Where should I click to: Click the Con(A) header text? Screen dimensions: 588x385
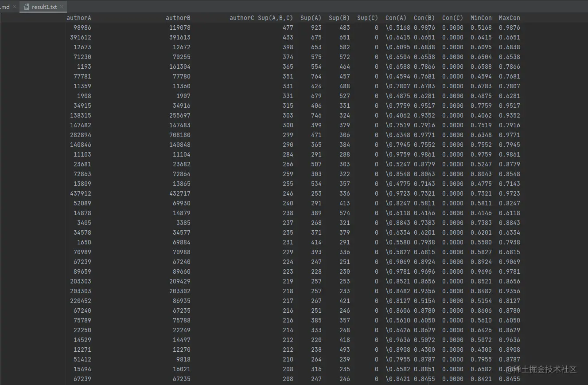coord(396,18)
